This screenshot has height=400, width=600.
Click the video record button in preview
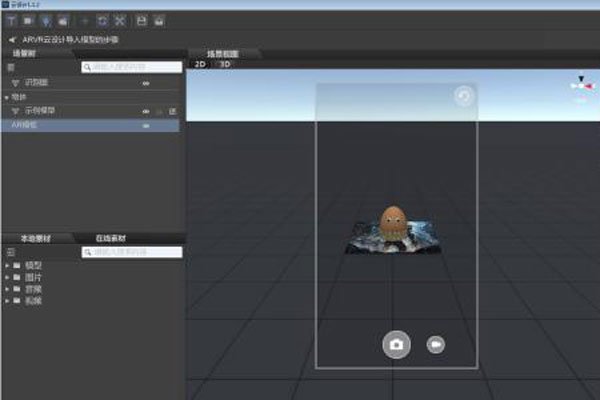(435, 344)
